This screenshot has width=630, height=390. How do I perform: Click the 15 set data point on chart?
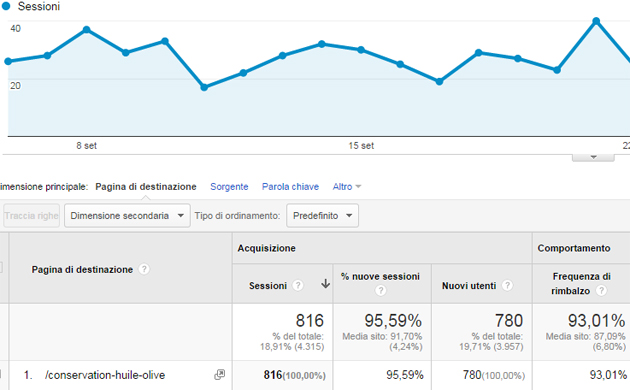[x=361, y=50]
